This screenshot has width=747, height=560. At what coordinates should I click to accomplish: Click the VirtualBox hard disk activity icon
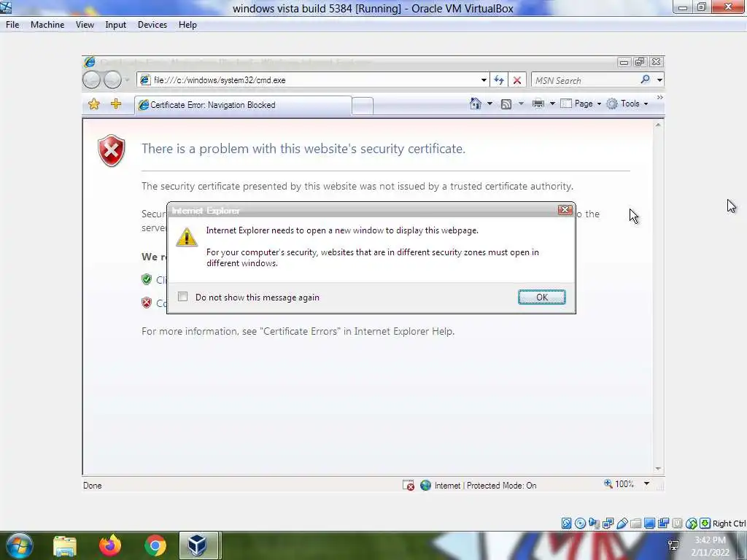(566, 524)
